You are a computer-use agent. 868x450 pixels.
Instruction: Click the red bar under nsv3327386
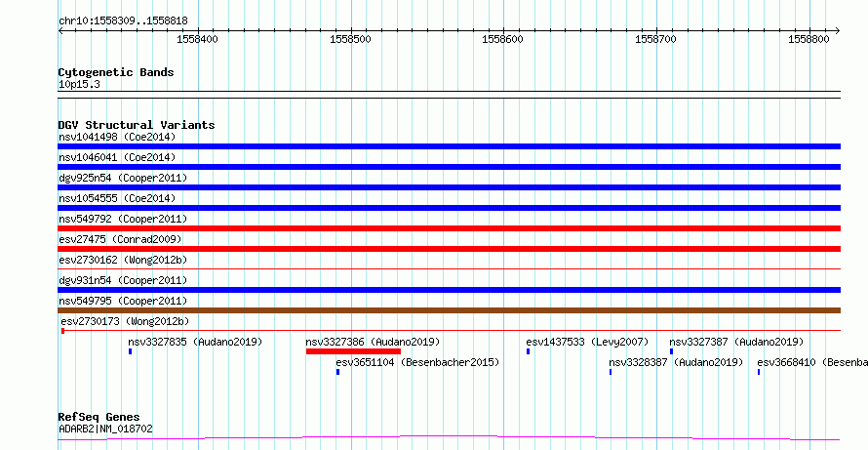pos(353,351)
